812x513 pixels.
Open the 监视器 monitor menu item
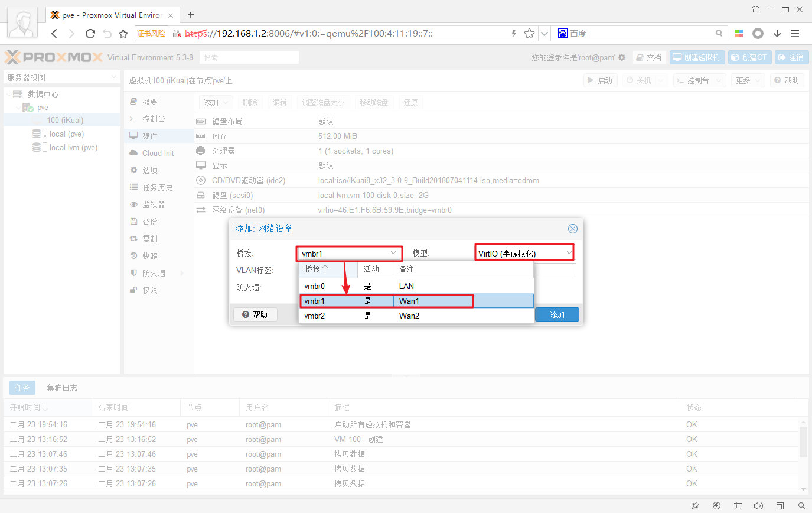pyautogui.click(x=159, y=204)
